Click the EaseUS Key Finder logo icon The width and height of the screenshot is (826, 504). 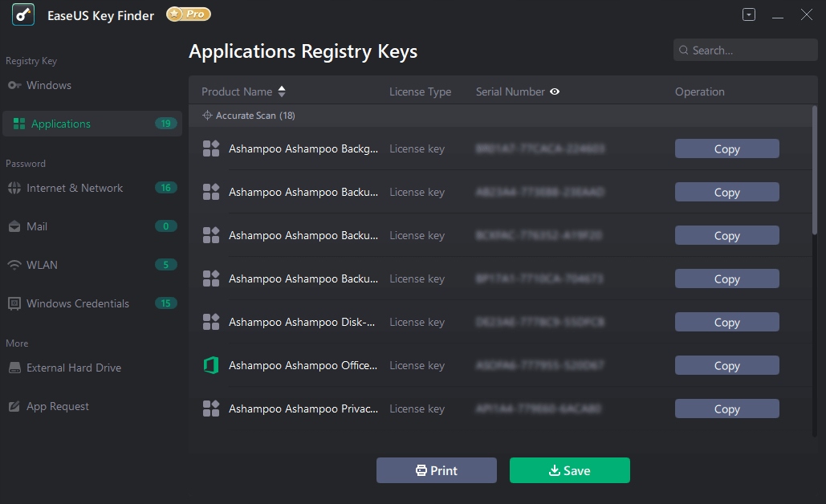pos(23,15)
